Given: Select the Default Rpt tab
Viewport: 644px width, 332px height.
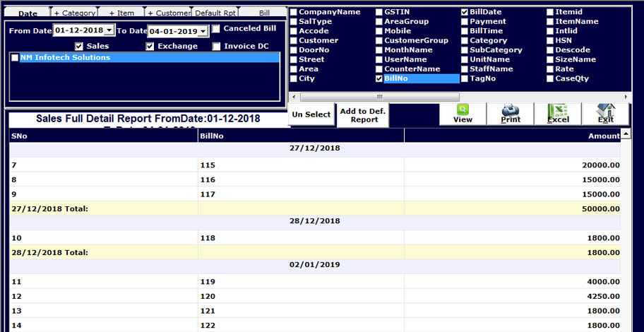Looking at the screenshot, I should [215, 13].
